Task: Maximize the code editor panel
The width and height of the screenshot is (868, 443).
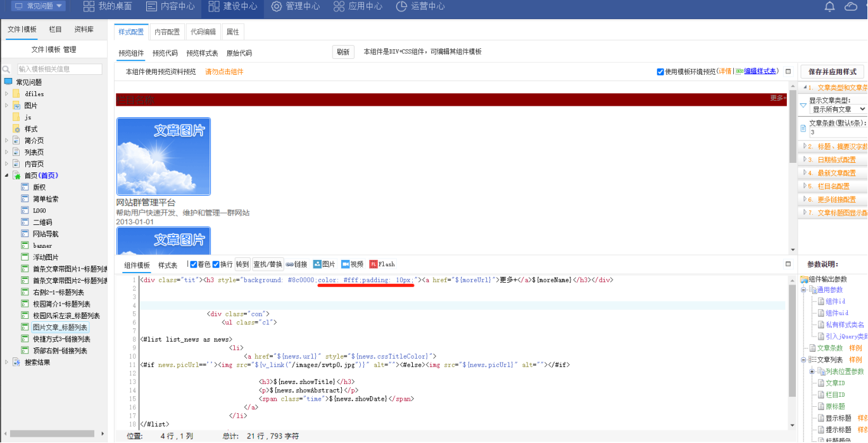Action: (x=788, y=264)
